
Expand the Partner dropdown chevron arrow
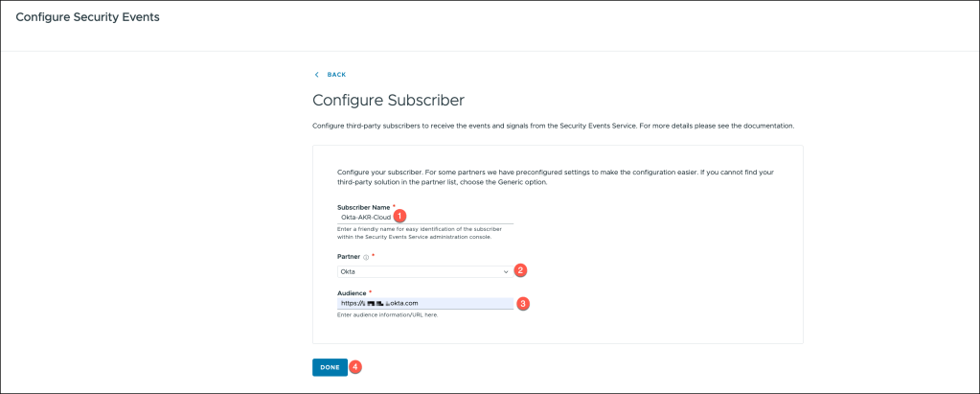click(x=506, y=272)
